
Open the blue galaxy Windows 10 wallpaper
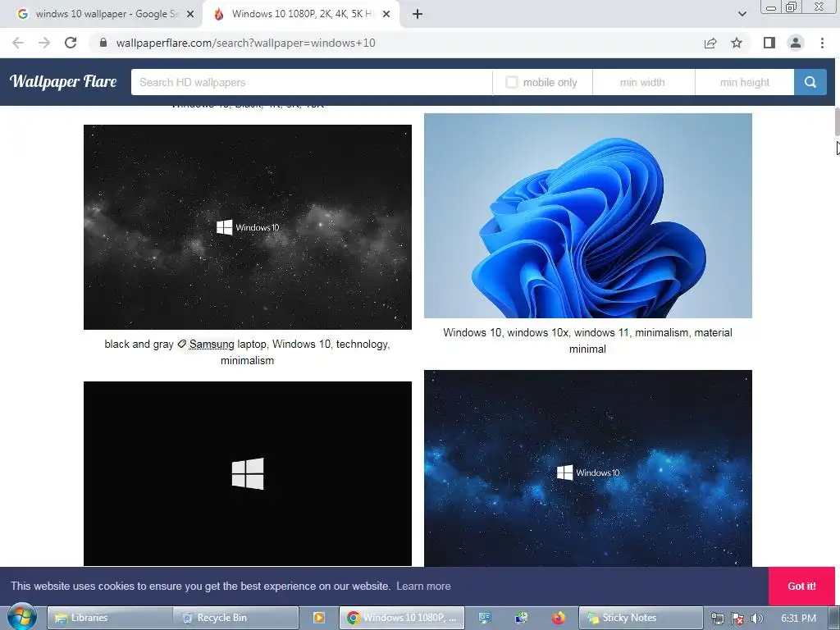[587, 468]
